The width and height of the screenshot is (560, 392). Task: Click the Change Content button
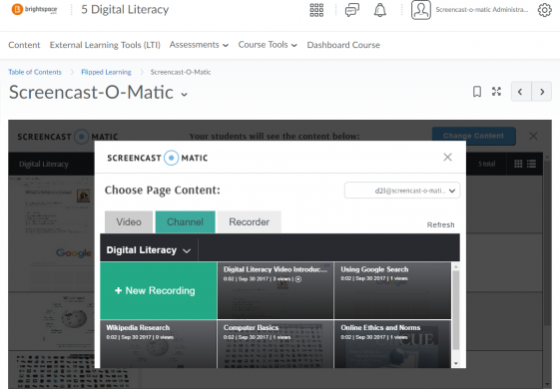pyautogui.click(x=473, y=136)
